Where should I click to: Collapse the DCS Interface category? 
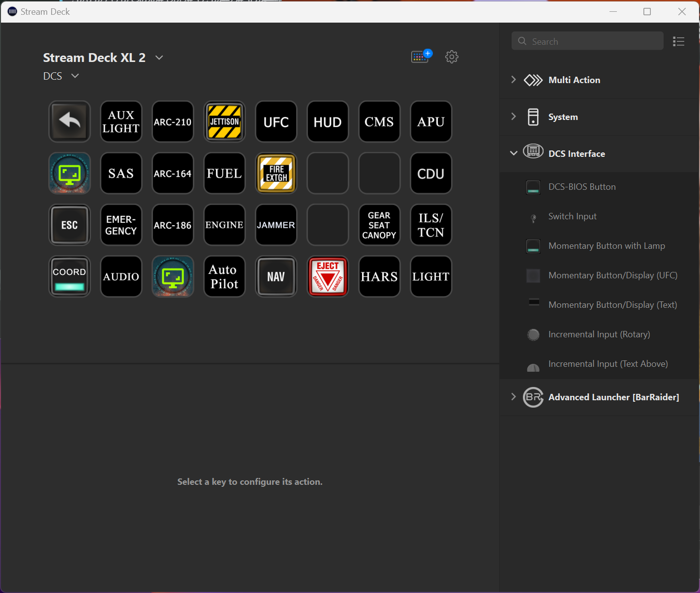coord(514,153)
